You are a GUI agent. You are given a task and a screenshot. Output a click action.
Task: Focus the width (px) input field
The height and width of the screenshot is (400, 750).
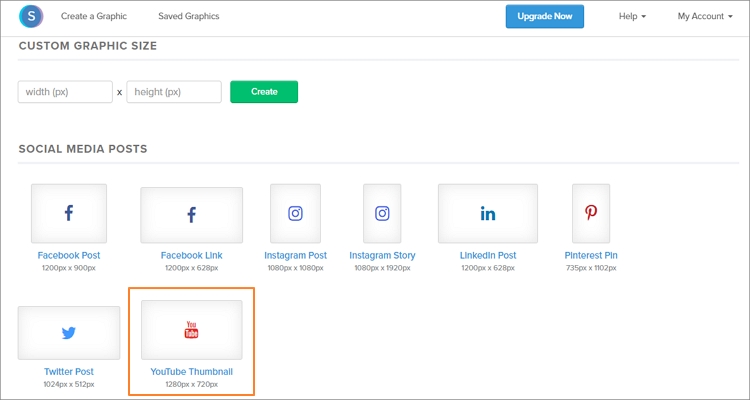pos(65,92)
